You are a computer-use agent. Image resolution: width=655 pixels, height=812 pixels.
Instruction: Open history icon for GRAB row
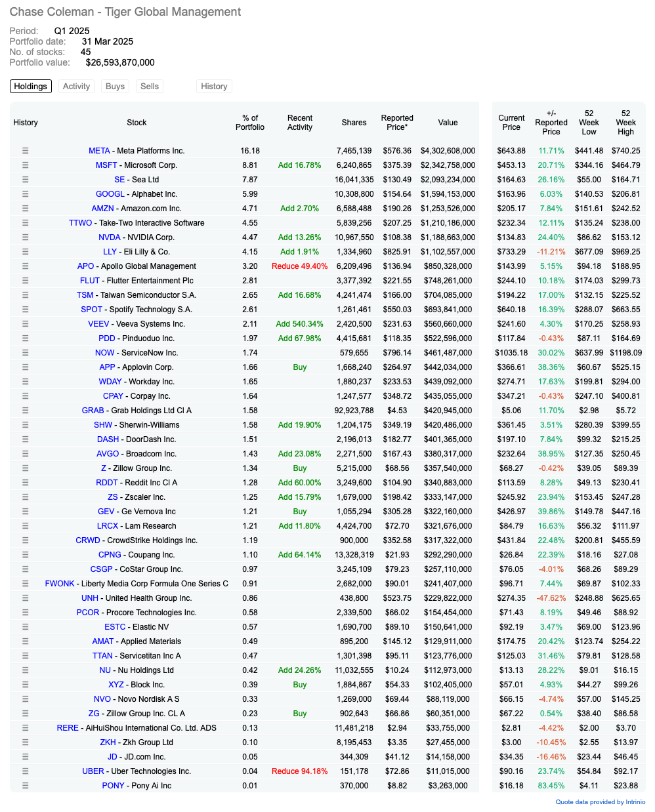pyautogui.click(x=26, y=411)
